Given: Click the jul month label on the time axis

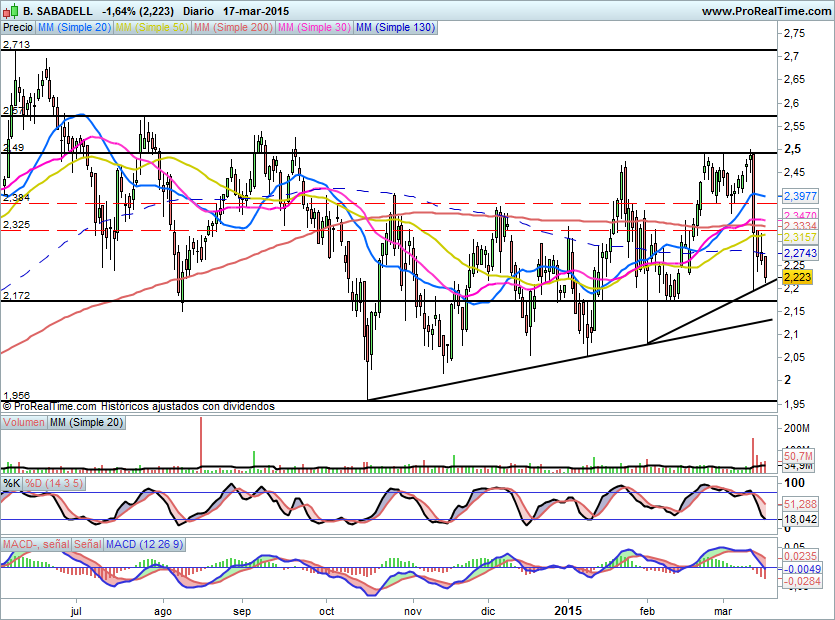Looking at the screenshot, I should click(76, 610).
